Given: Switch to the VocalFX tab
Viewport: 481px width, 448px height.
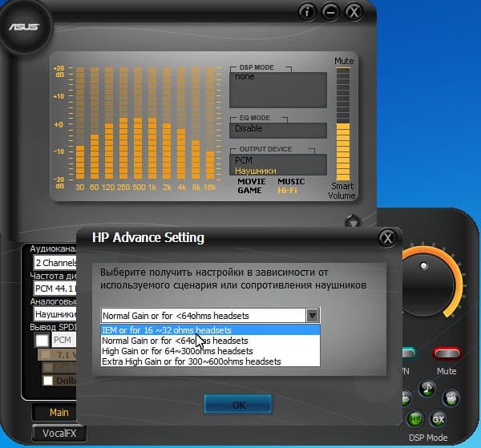Looking at the screenshot, I should [x=59, y=434].
